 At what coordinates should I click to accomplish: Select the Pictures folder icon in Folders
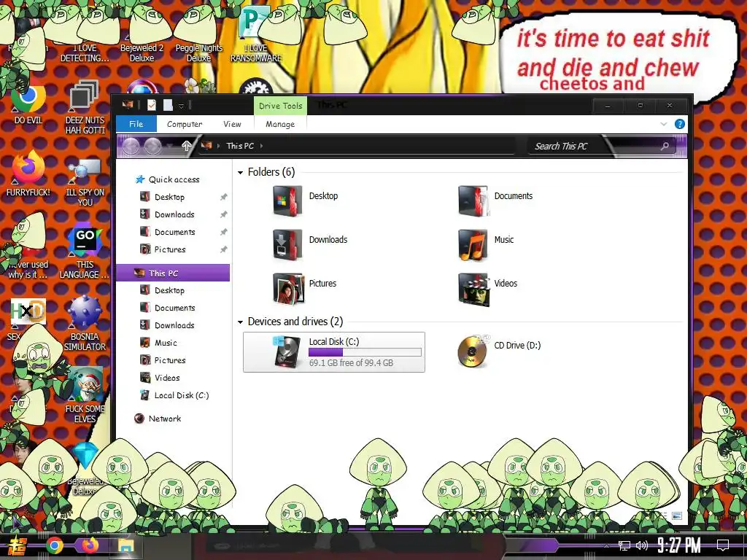point(288,289)
